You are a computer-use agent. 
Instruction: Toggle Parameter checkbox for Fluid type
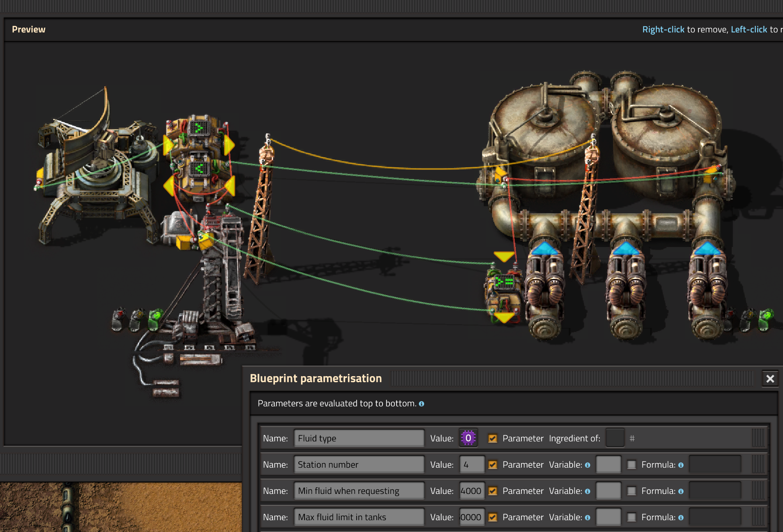point(492,438)
